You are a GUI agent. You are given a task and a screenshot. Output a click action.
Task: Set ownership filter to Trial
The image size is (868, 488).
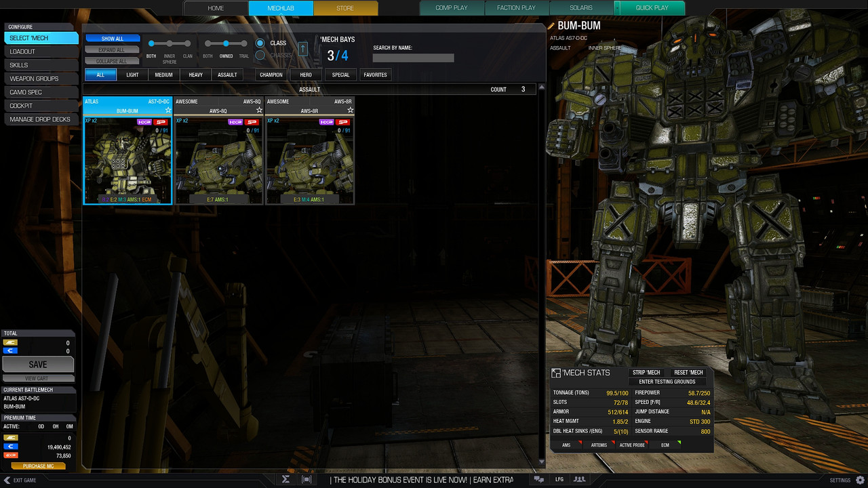tap(244, 43)
